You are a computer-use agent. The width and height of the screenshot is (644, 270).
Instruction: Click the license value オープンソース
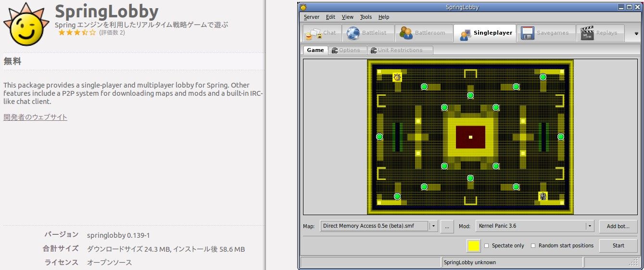click(x=109, y=262)
